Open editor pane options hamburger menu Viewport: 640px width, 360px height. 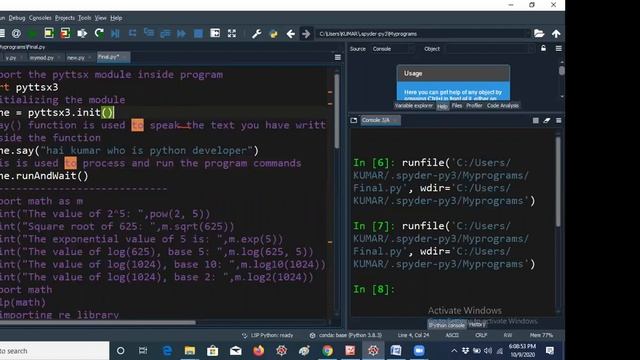point(338,58)
